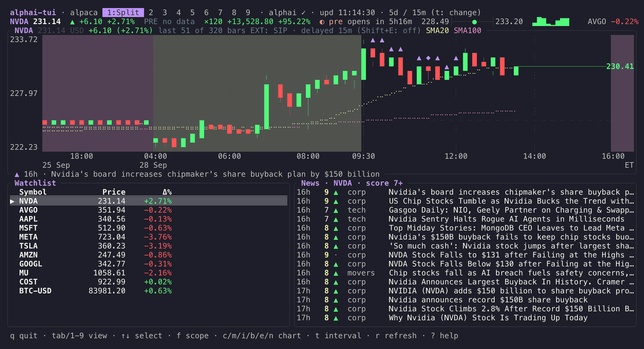Open news 'US Chip Stocks Tumble as Nvidia'
Viewport: 644px width, 349px height.
(x=465, y=201)
